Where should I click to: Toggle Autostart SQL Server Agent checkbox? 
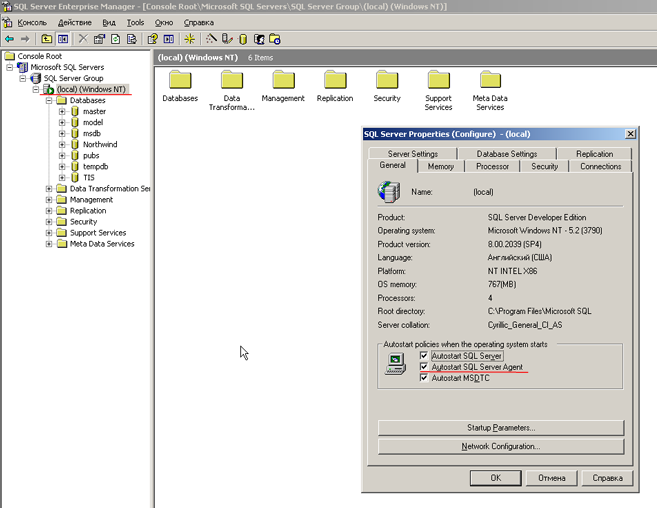424,367
